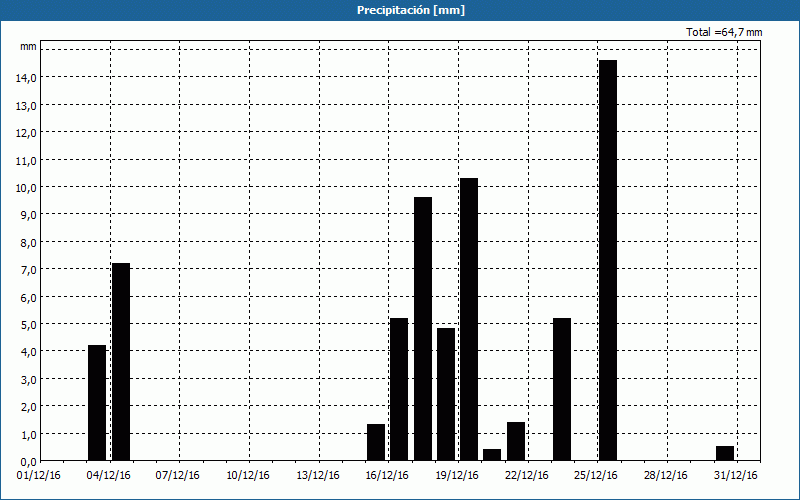Click the bar reaching about 9,6 mm
Screen dimensions: 800x500
423,329
